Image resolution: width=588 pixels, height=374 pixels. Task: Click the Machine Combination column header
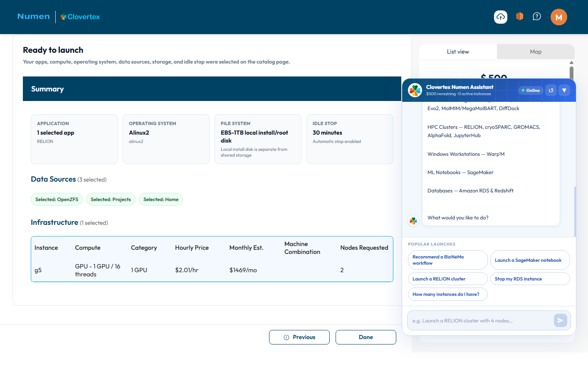(x=302, y=248)
